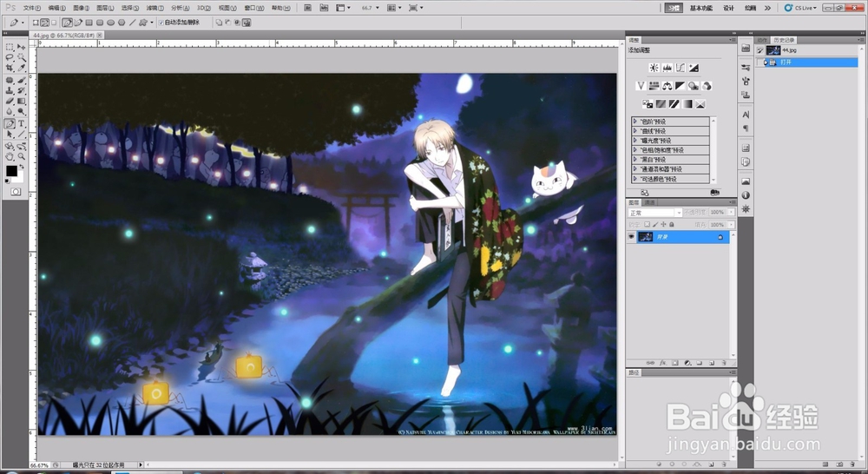Select the Rectangular Marquee tool

click(9, 47)
